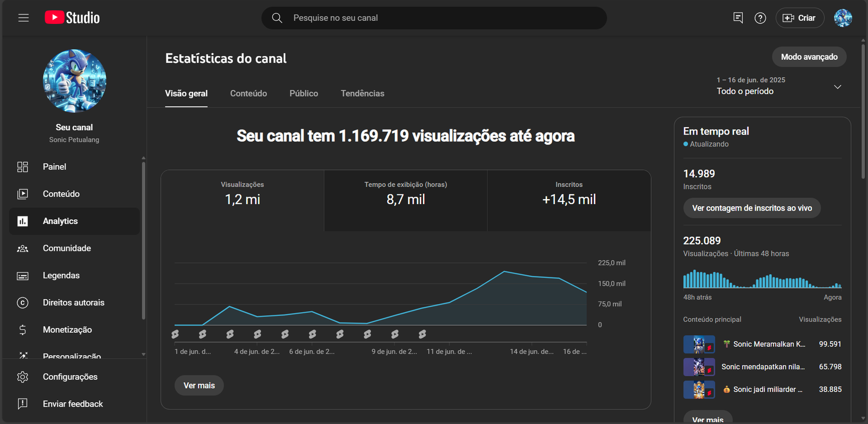The image size is (868, 424).
Task: Click the Modo avançado button
Action: tap(809, 56)
